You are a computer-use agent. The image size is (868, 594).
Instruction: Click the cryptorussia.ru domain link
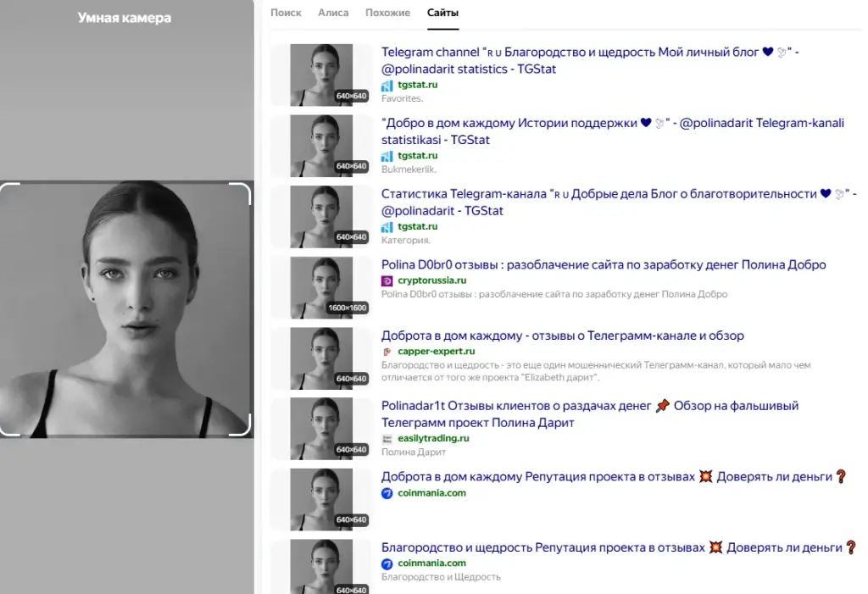point(431,280)
